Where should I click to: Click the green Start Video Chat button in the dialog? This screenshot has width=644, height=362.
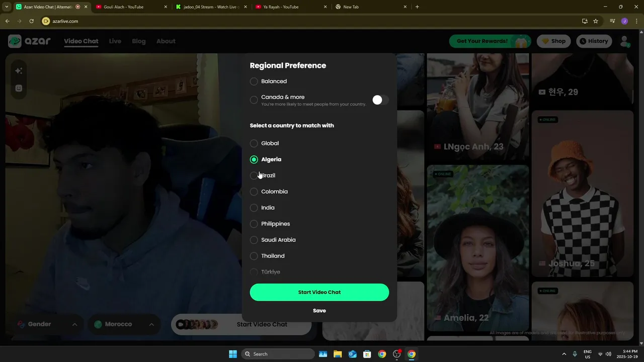[319, 292]
